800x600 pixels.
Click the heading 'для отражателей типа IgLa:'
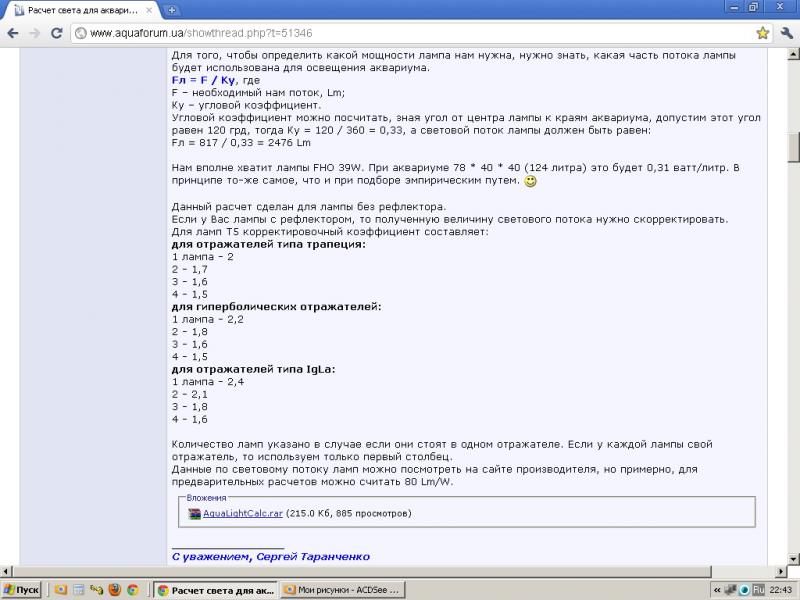[x=254, y=369]
